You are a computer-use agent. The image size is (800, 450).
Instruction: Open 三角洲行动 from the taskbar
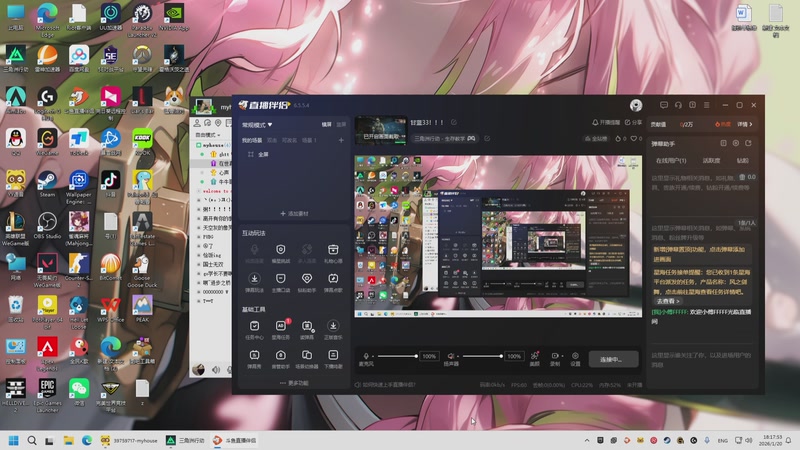coord(186,440)
